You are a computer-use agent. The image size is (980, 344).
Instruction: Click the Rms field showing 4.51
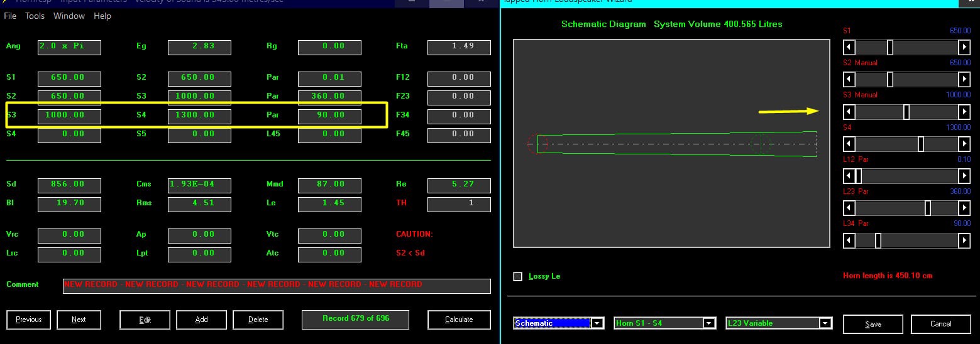point(199,205)
